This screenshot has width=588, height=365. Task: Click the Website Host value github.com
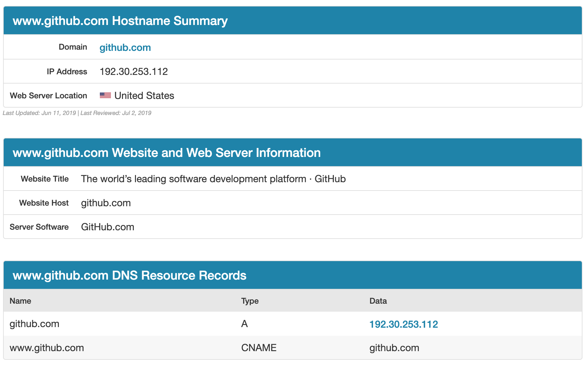106,203
